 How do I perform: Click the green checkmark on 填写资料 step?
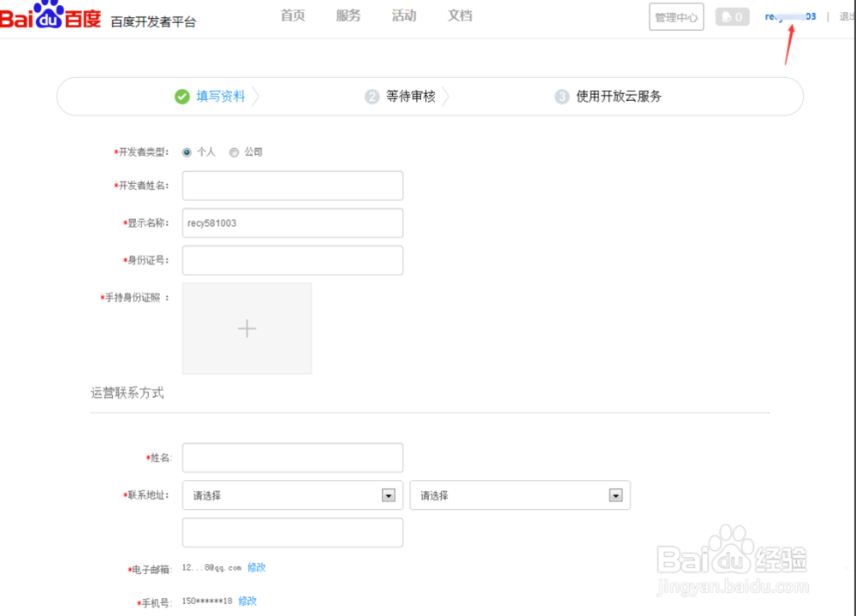tap(181, 97)
